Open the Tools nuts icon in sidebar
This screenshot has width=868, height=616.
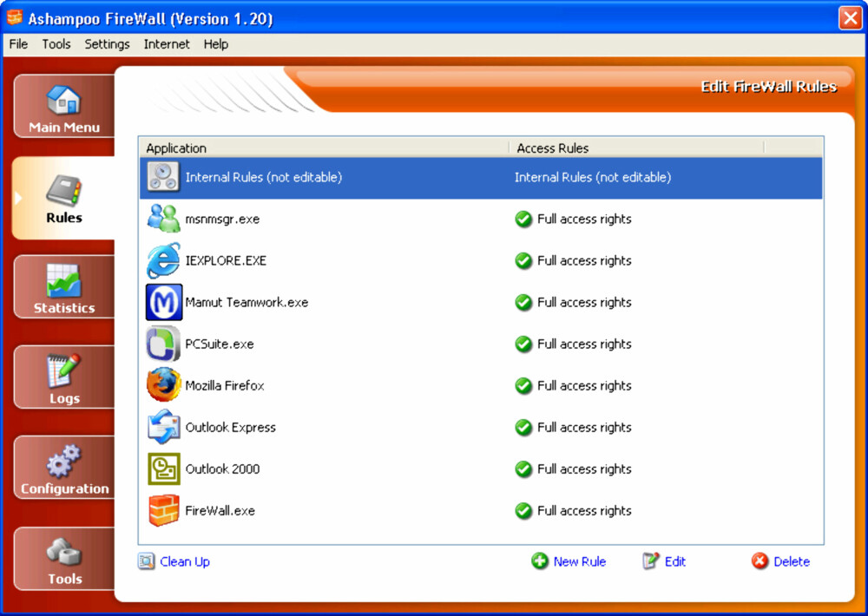coord(63,551)
